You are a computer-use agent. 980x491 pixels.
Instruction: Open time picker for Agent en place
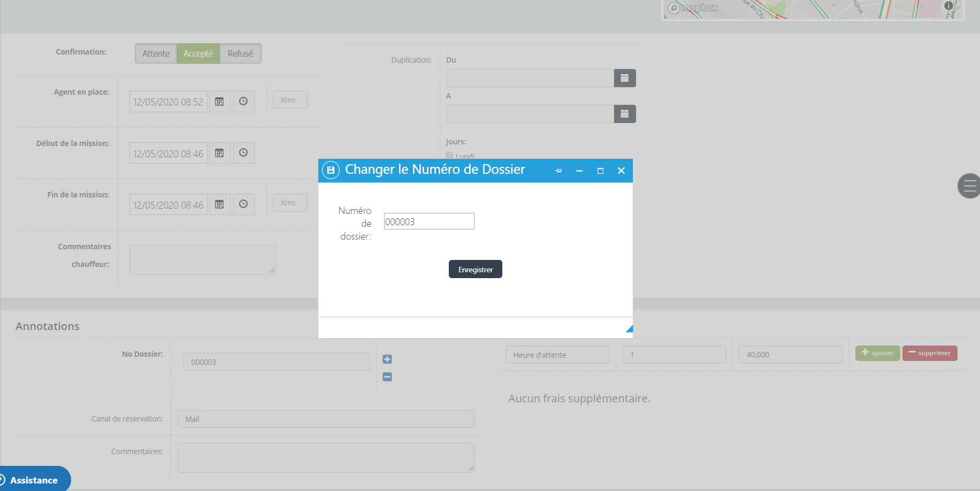243,102
